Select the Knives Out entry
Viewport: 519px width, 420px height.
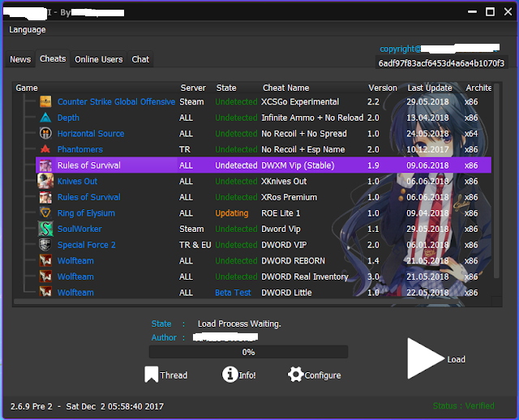coord(78,181)
